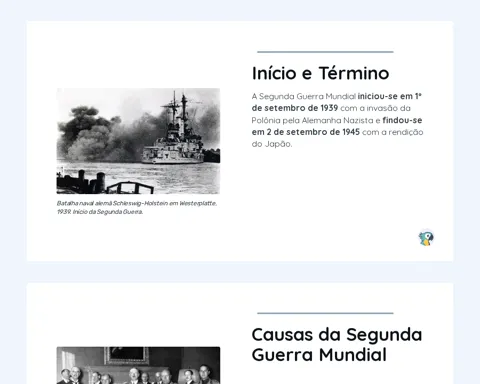Click the parrot mascot icon

point(426,238)
